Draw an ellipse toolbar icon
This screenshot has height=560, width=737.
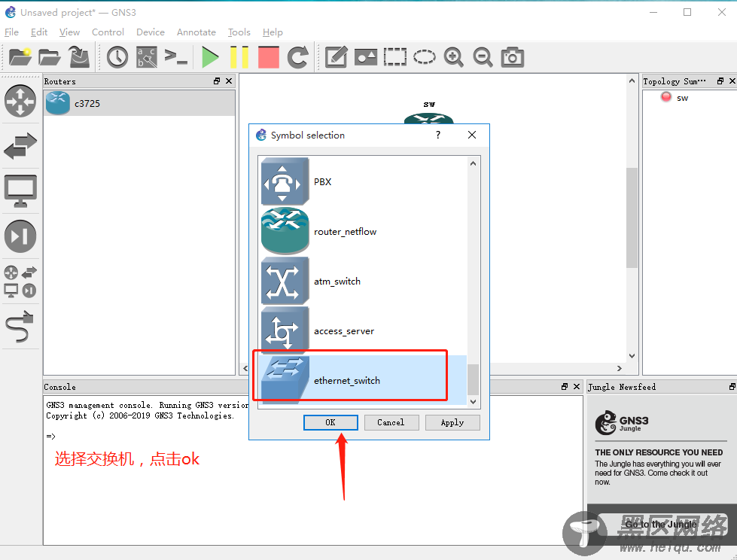[x=425, y=57]
